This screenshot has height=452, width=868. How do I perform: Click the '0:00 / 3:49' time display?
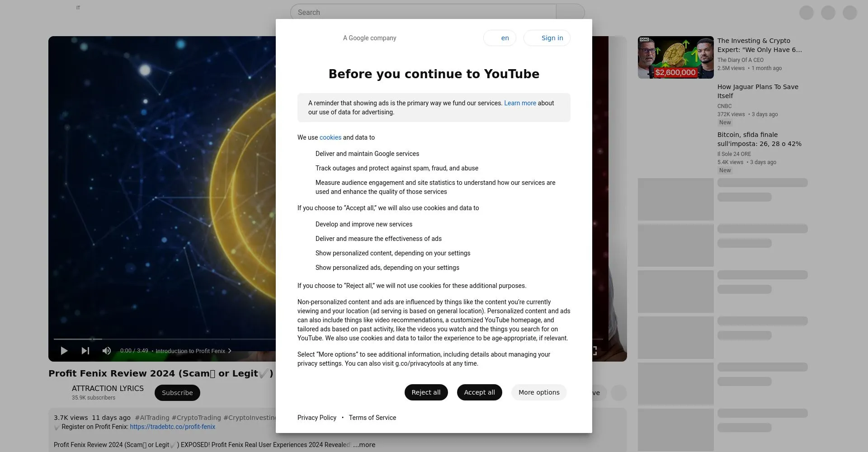(134, 351)
